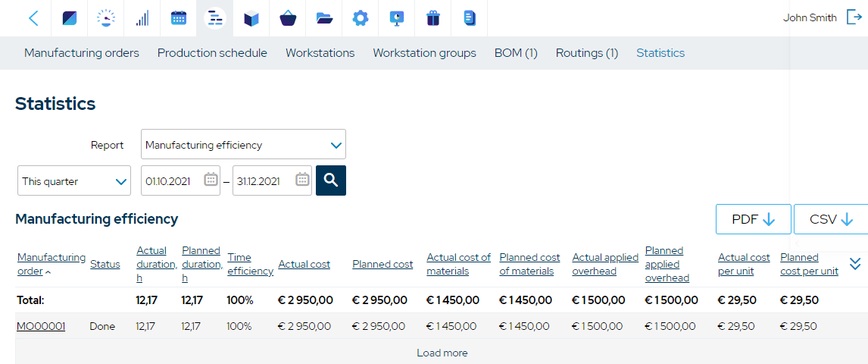Expand columns with the double chevron
The image size is (868, 364).
click(x=854, y=264)
